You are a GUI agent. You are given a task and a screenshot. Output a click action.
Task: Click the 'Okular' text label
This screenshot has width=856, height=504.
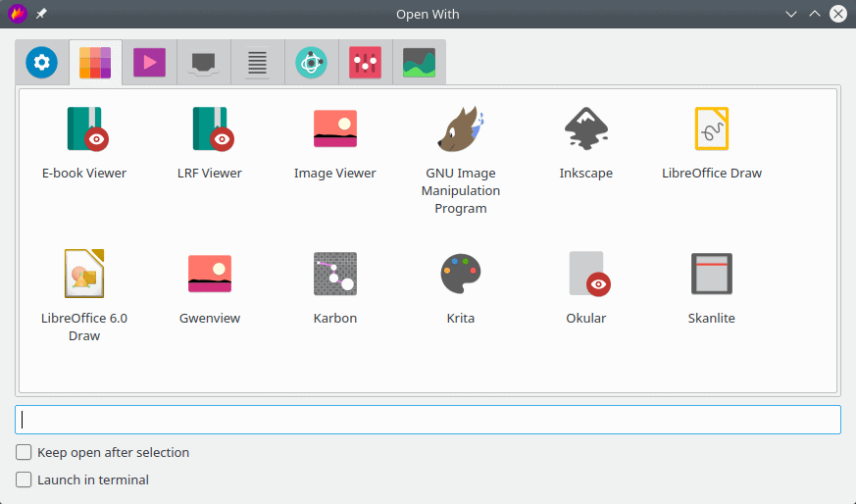(586, 318)
